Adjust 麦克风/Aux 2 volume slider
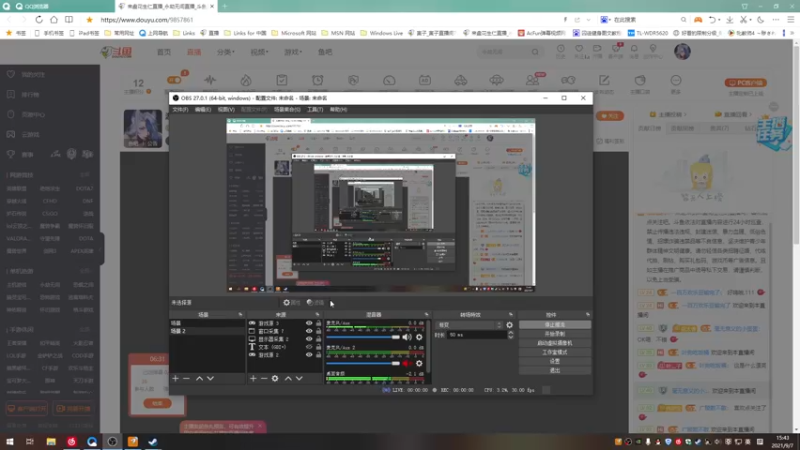 tap(363, 363)
